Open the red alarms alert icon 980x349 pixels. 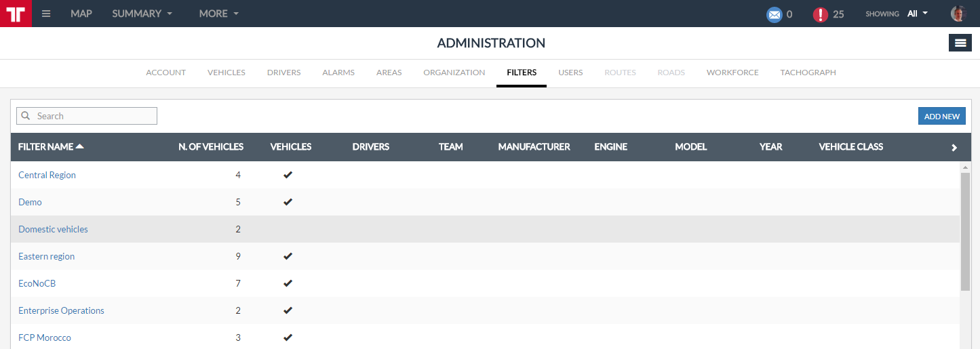[821, 14]
